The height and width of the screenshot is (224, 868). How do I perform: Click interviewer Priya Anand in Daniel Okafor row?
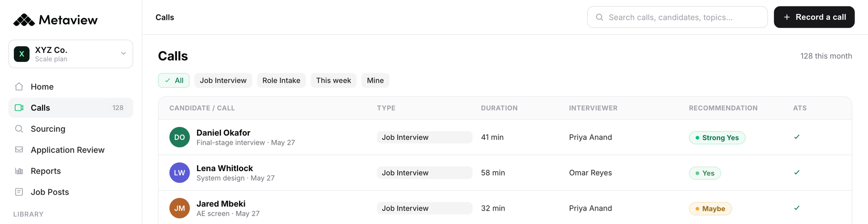tap(591, 137)
